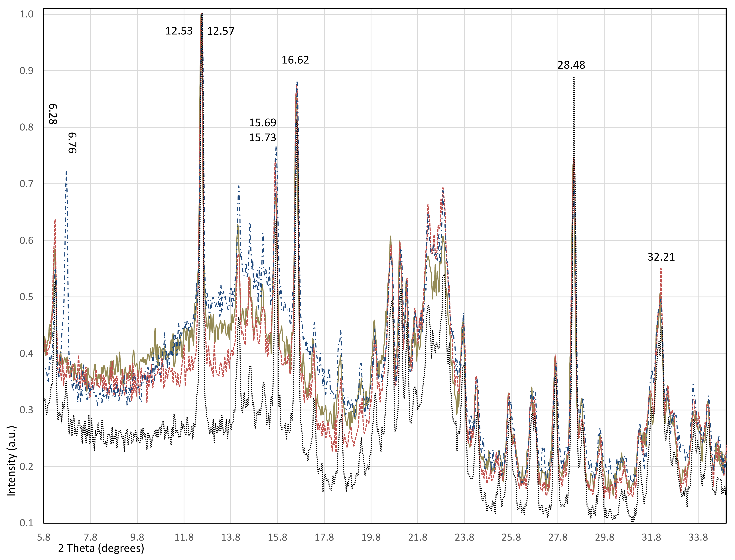Screen dimensions: 735x560
Task: Click the 15.69 data label
Action: [262, 123]
